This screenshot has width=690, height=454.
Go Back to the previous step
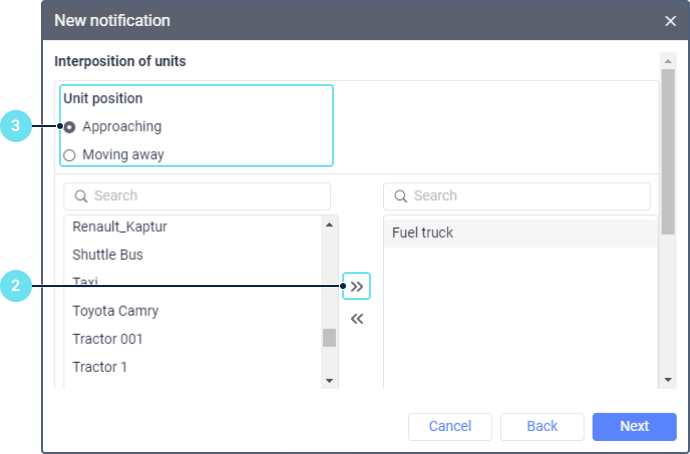[x=542, y=427]
